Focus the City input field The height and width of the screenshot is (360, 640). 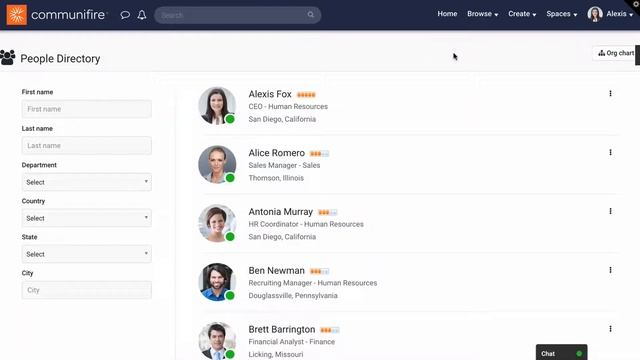click(87, 290)
